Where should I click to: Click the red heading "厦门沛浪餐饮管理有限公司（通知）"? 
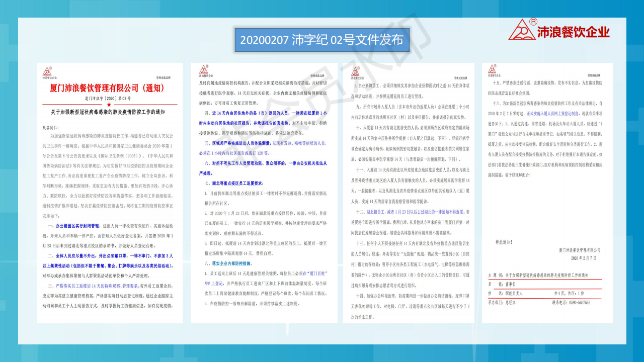pyautogui.click(x=108, y=88)
